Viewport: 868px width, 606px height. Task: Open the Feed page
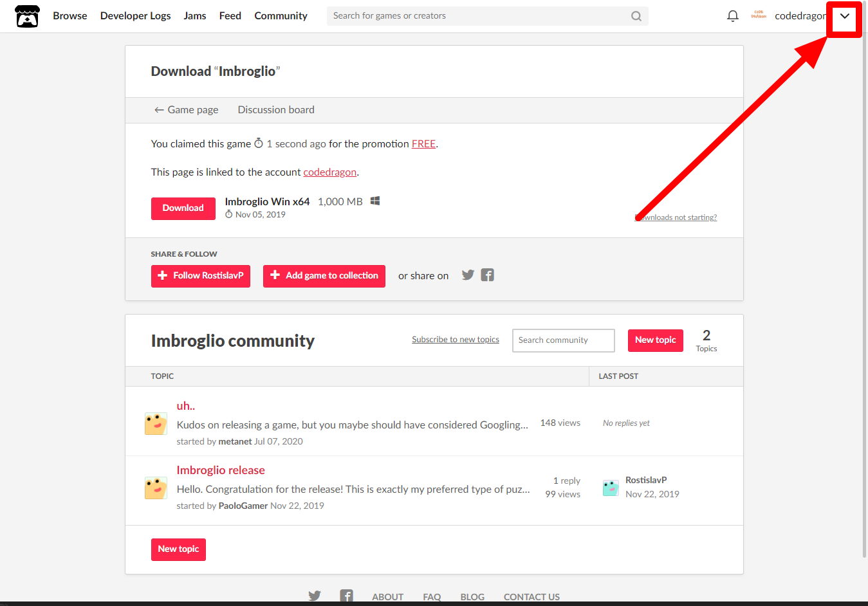[x=230, y=16]
